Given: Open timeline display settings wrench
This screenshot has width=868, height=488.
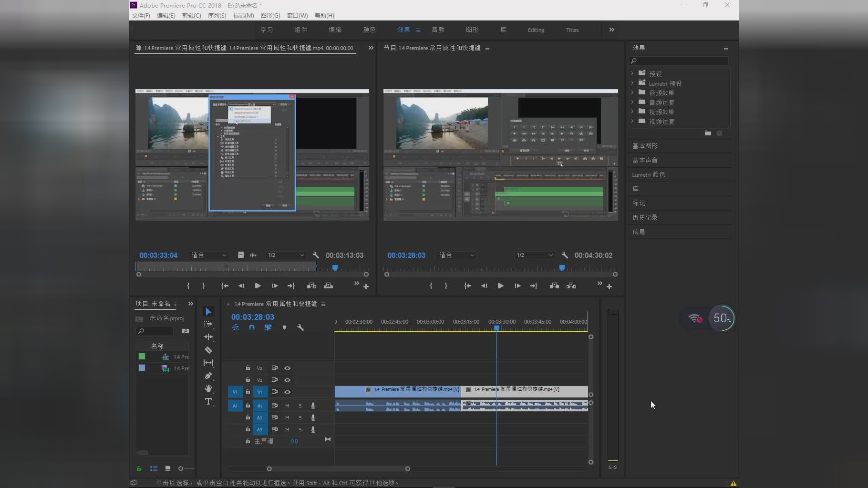Looking at the screenshot, I should 300,327.
